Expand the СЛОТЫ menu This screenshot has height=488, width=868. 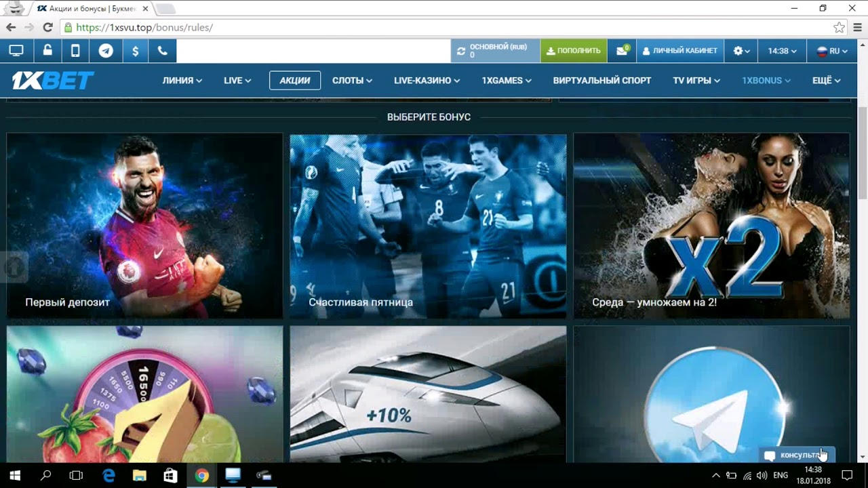(x=352, y=81)
